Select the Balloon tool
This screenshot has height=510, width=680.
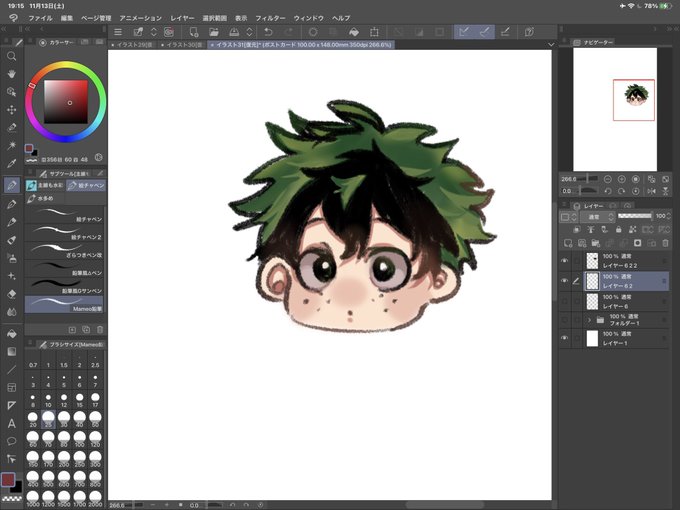(12, 441)
